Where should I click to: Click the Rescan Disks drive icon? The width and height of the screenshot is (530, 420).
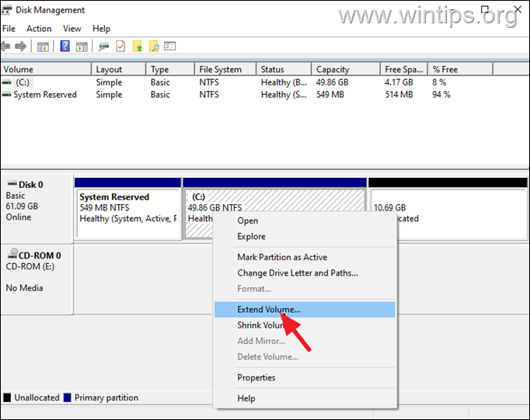coord(104,47)
